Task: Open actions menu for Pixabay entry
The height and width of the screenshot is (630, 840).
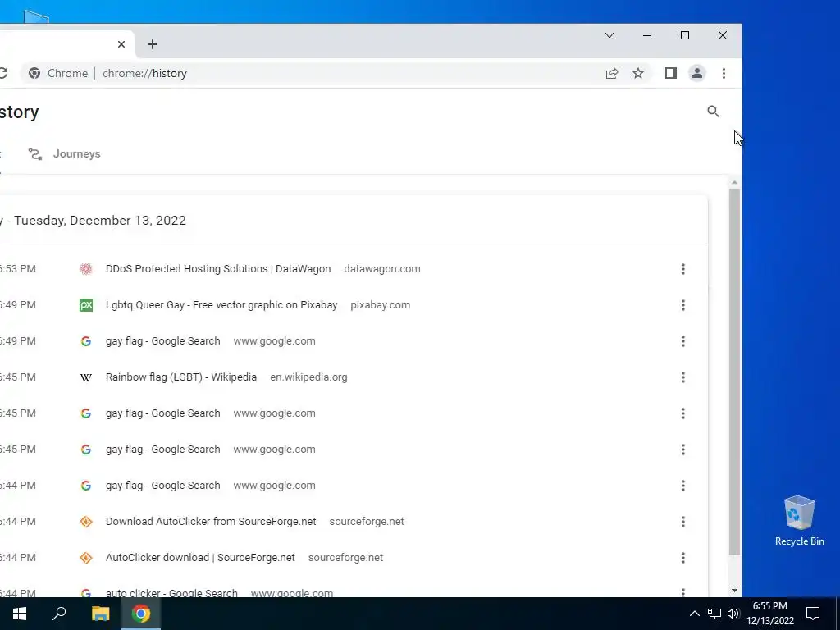Action: (x=683, y=305)
